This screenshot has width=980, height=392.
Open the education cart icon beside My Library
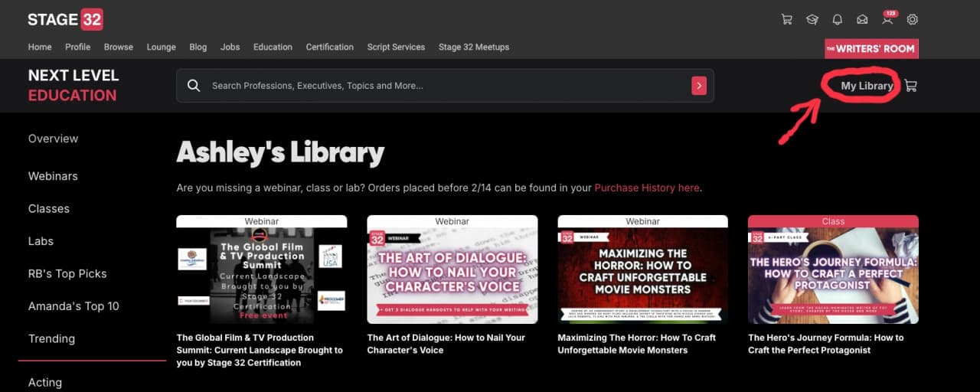pos(910,86)
